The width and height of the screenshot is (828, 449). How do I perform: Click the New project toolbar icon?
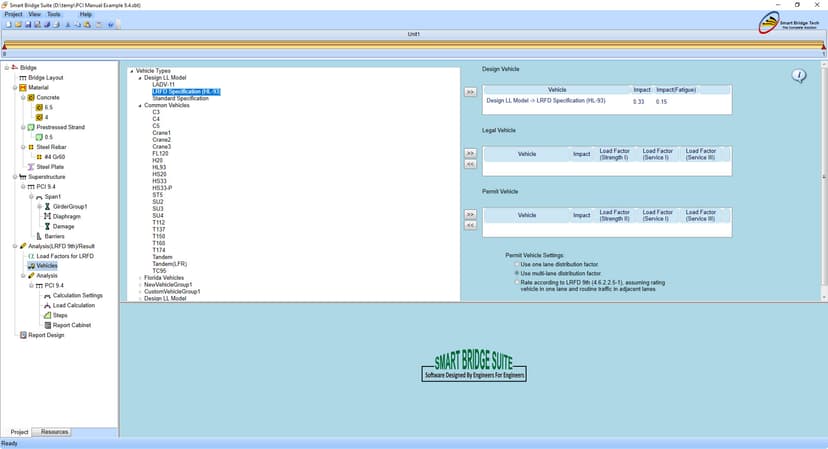click(x=8, y=24)
